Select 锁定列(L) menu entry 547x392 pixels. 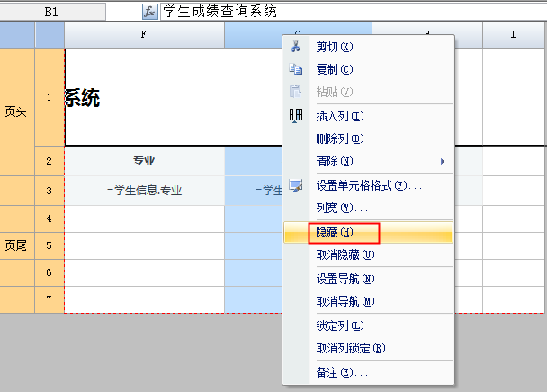click(368, 325)
